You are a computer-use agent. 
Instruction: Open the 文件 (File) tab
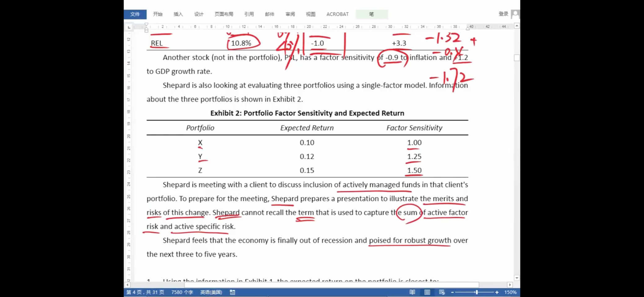point(135,14)
